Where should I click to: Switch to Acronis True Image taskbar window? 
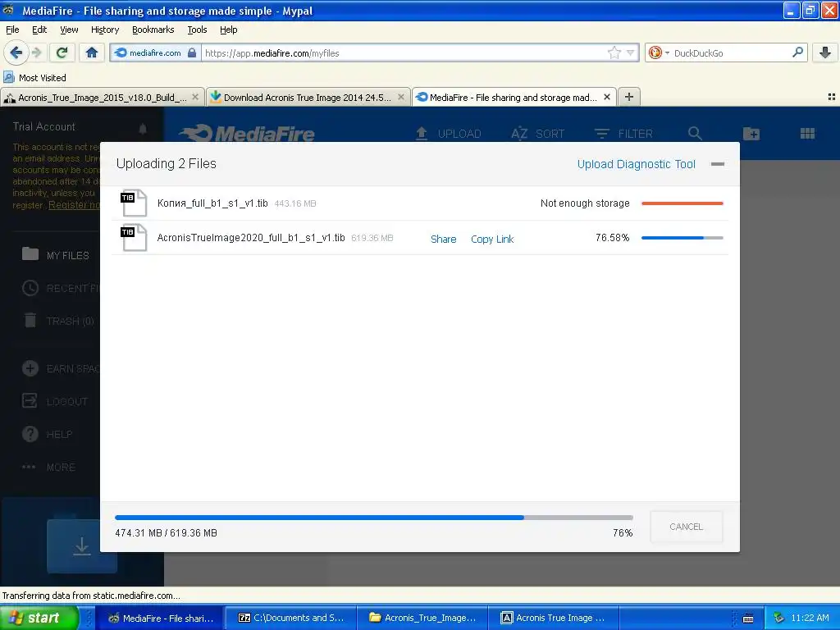553,618
